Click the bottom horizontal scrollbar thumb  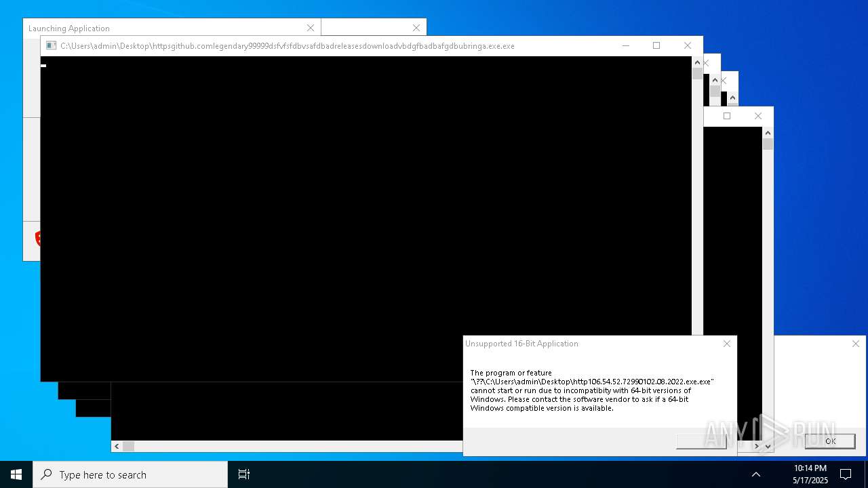[x=128, y=446]
